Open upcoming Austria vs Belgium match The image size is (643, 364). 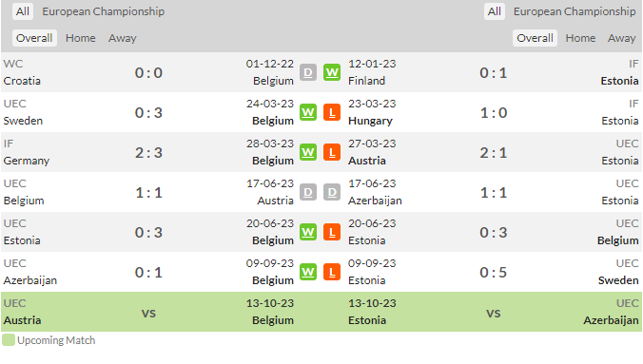(x=148, y=312)
